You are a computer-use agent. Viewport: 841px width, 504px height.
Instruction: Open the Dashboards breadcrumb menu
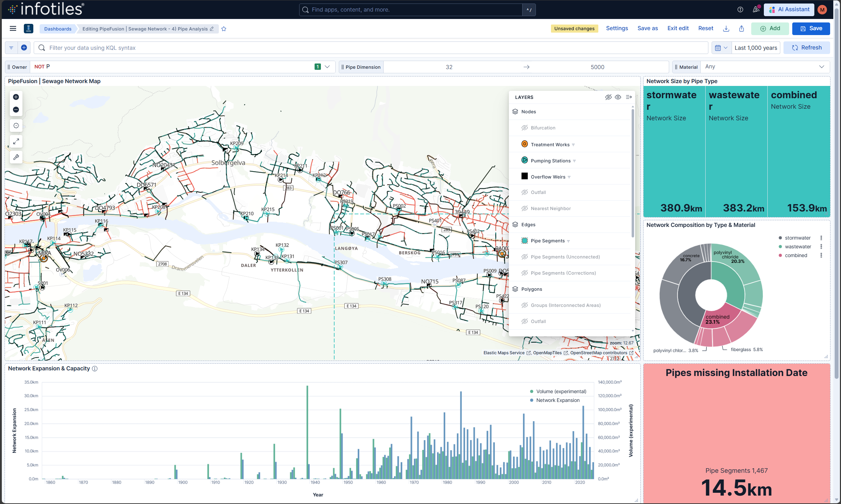click(58, 29)
